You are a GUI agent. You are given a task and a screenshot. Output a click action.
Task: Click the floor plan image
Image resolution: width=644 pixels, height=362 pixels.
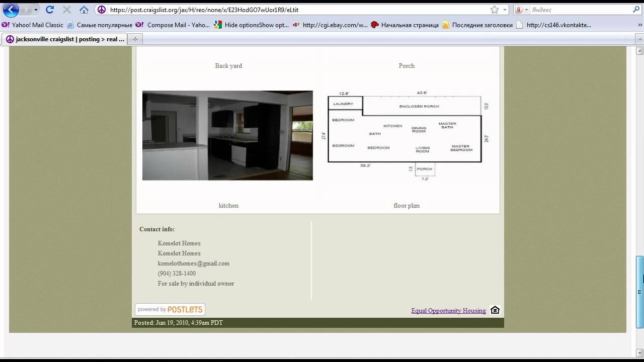407,136
